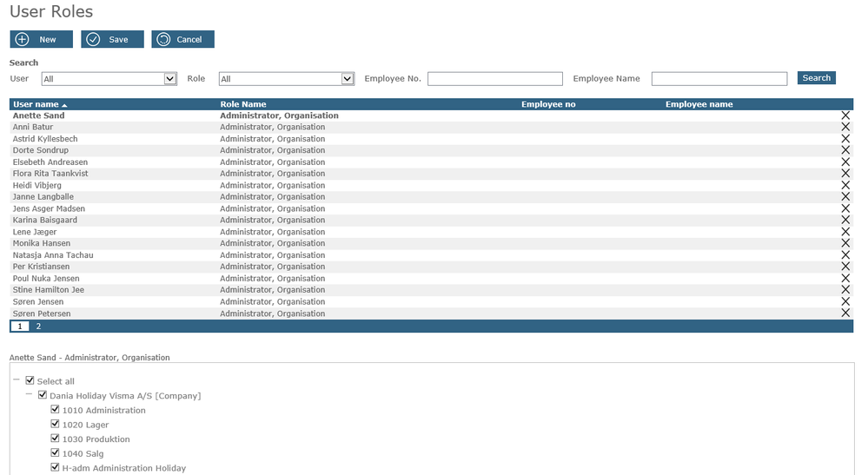Click the Employee no column header
The height and width of the screenshot is (475, 868).
tap(548, 104)
